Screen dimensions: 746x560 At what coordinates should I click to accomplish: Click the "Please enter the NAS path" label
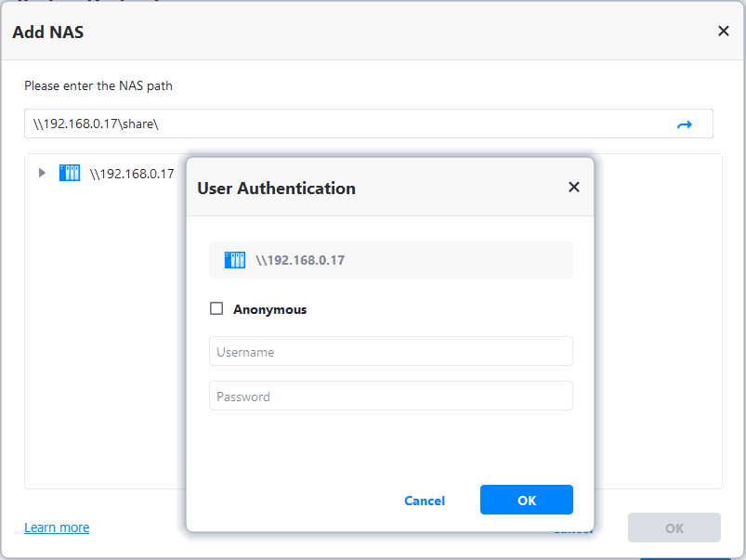pyautogui.click(x=98, y=85)
